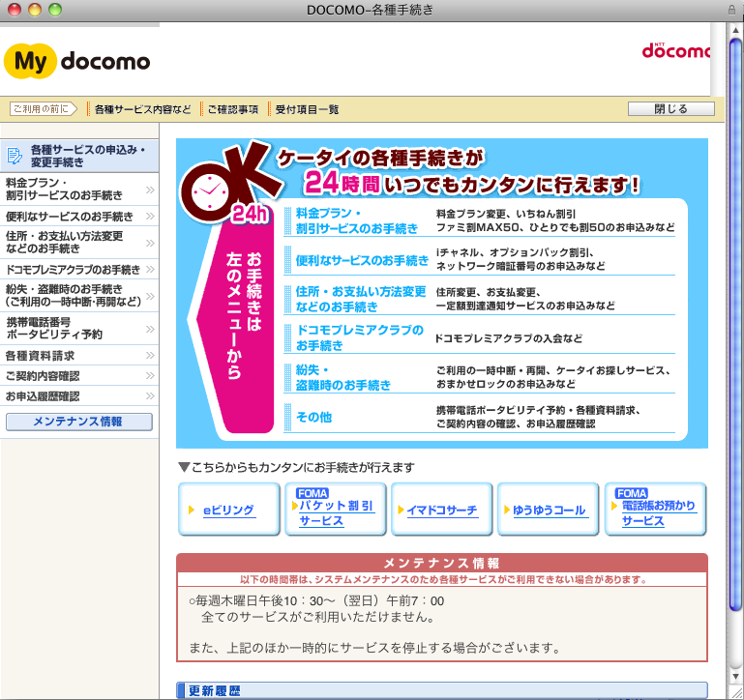This screenshot has height=700, width=744.
Task: Expand 住所・お支払い方法変更 sidebar chevron
Action: [x=150, y=243]
